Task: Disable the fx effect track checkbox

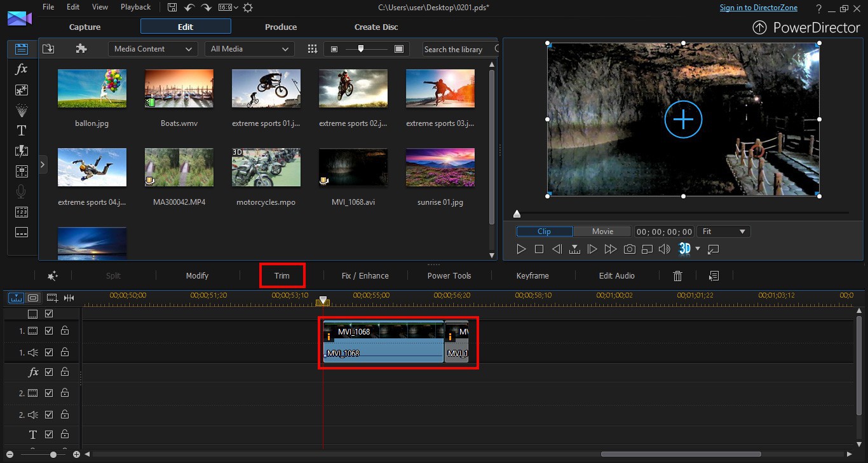Action: [49, 372]
